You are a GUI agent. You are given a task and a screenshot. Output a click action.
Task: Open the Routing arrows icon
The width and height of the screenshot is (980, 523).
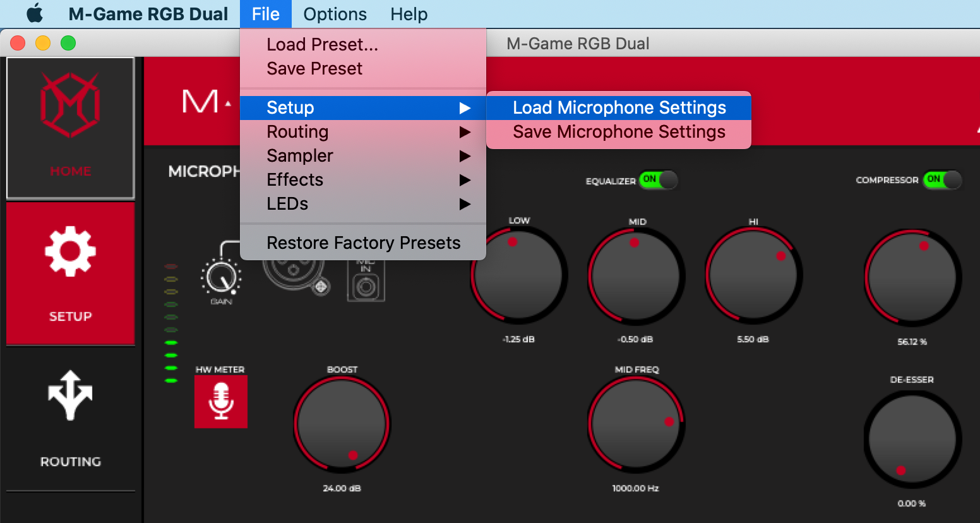pyautogui.click(x=70, y=395)
